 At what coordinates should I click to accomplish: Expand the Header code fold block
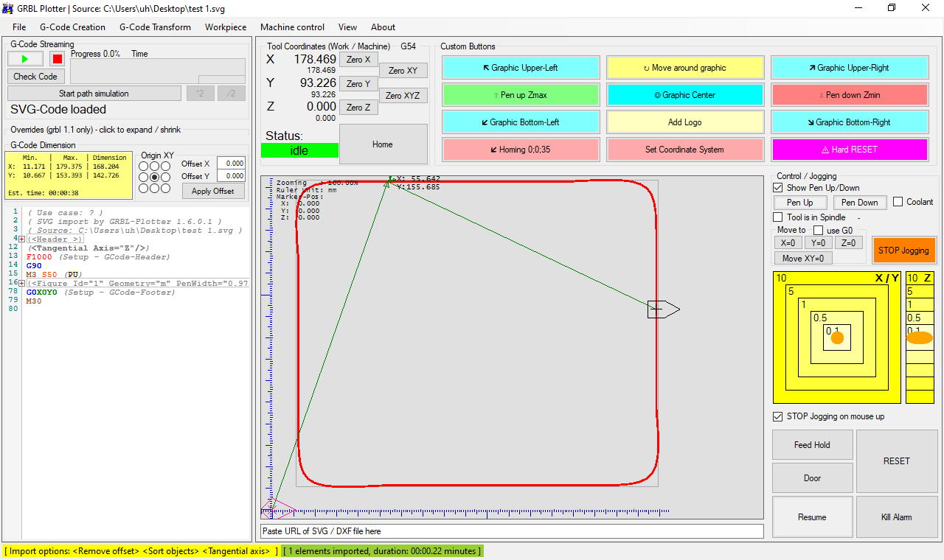(22, 239)
